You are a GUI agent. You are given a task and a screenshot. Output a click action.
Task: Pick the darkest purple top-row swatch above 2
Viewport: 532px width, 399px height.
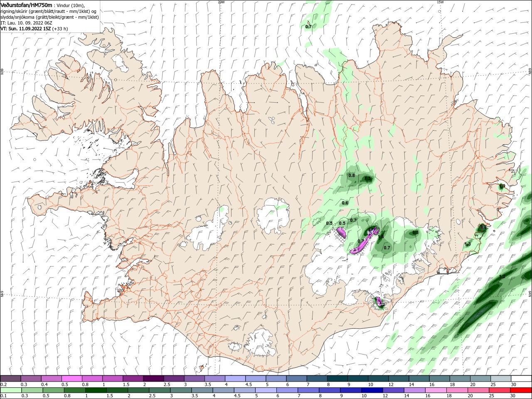pyautogui.click(x=153, y=379)
